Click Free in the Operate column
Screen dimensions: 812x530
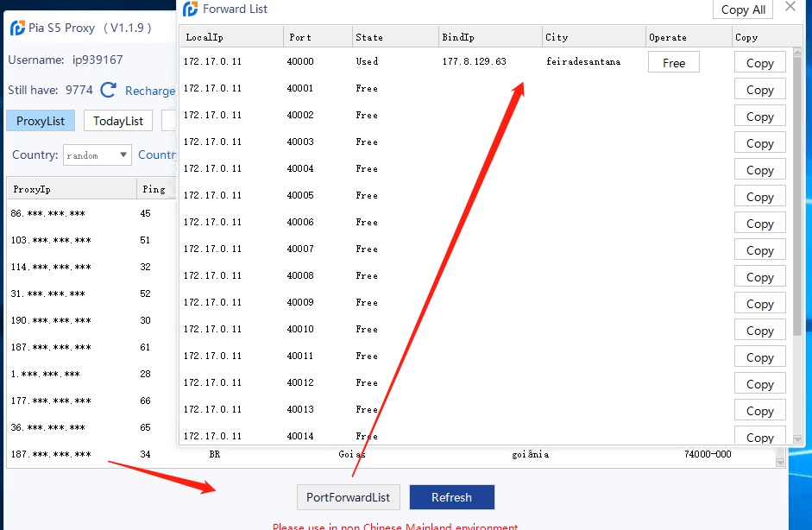(673, 61)
